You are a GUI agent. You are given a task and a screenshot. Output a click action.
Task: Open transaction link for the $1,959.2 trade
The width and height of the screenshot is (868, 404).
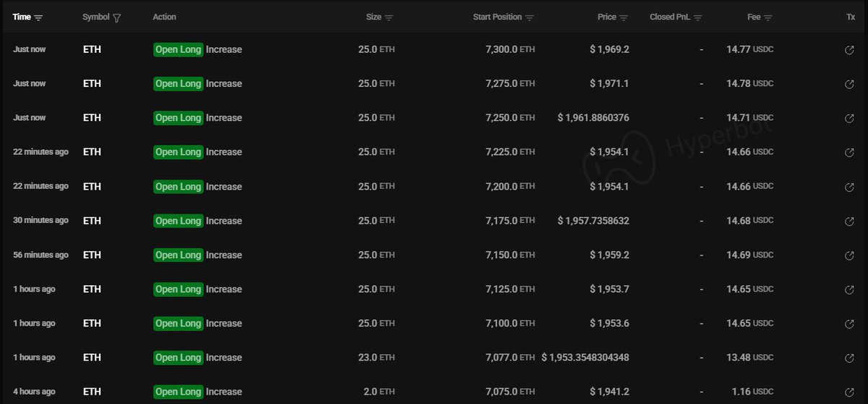click(x=850, y=256)
